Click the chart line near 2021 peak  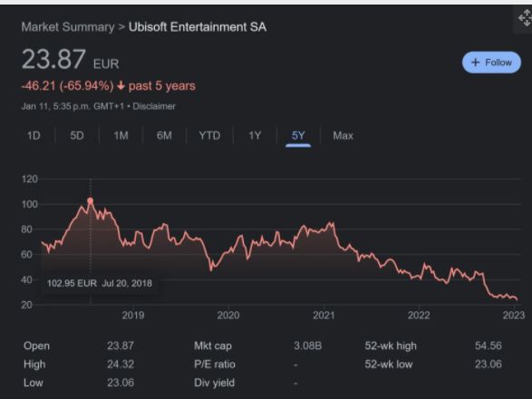pyautogui.click(x=330, y=224)
